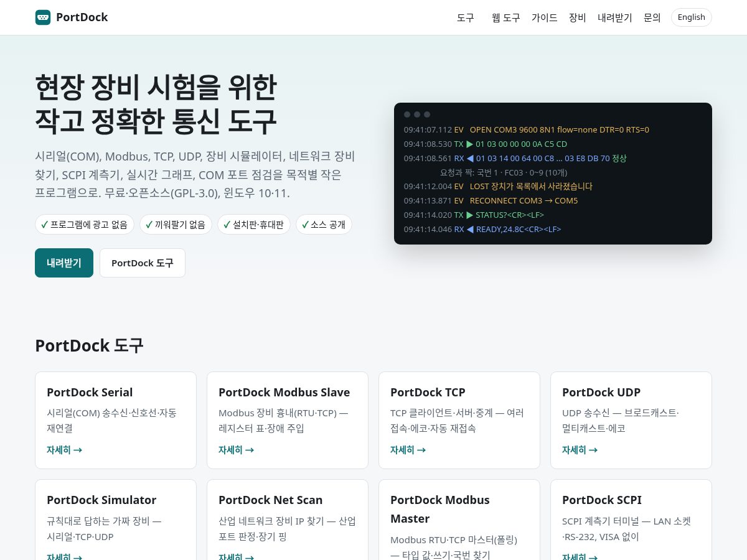Click 'RECONNECT COM3 → COM5' terminal line
Image resolution: width=747 pixels, height=560 pixels.
(x=491, y=201)
